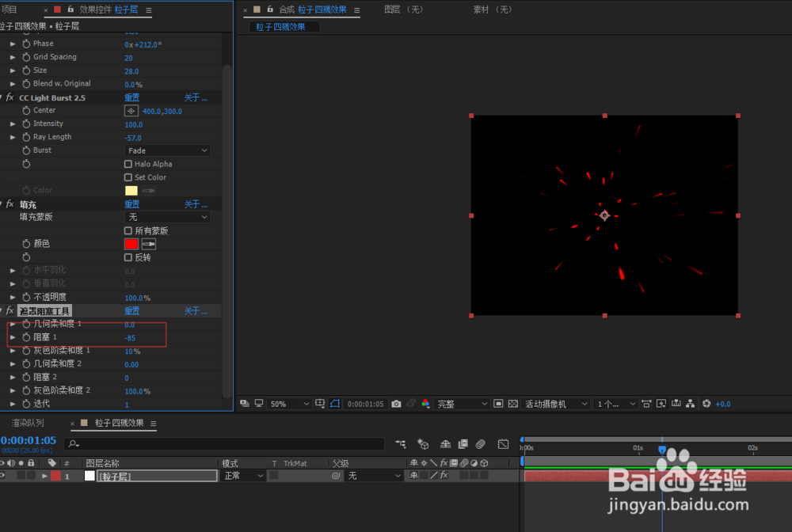Screen dimensions: 792x532
Task: Open the 正常 blending mode dropdown
Action: point(243,476)
